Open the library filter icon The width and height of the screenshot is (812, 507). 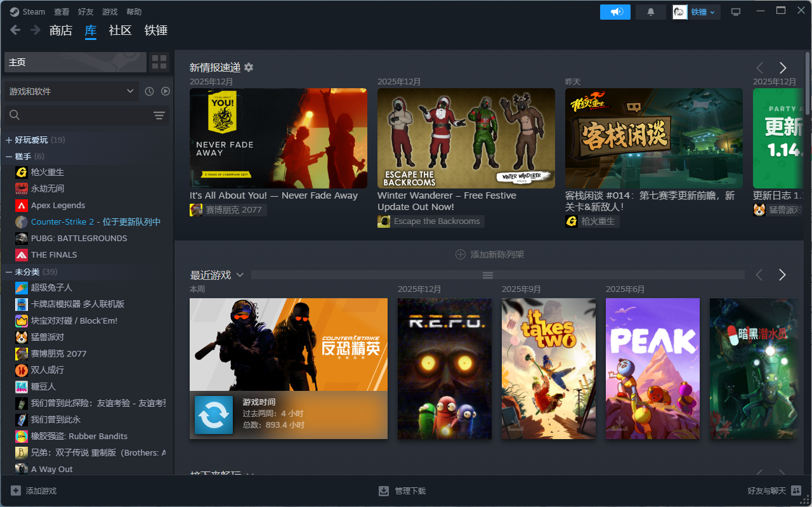coord(159,115)
